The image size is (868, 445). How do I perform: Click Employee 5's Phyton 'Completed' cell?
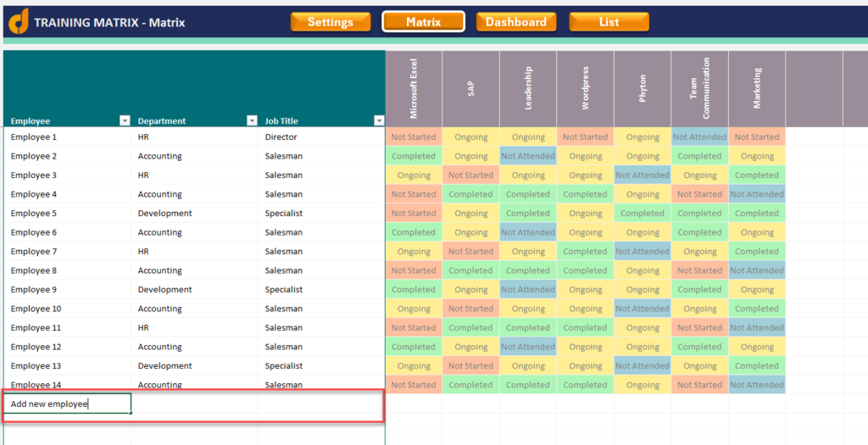coord(643,213)
